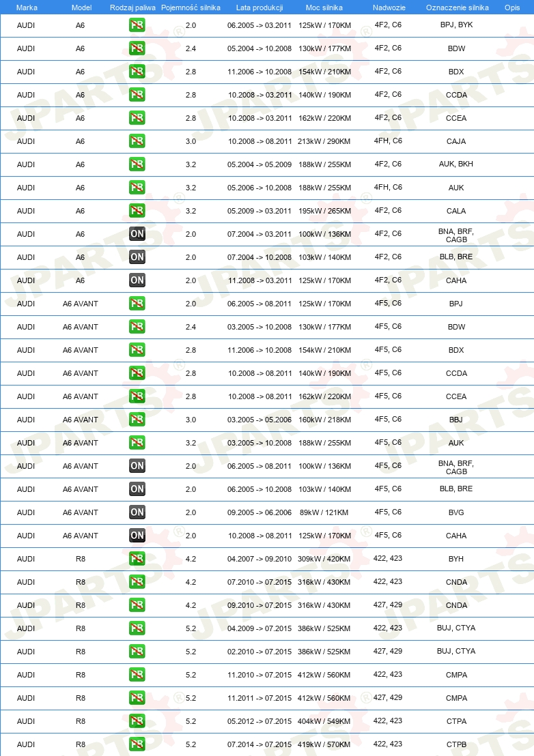Click the Pojemność silnika column header

click(x=191, y=8)
